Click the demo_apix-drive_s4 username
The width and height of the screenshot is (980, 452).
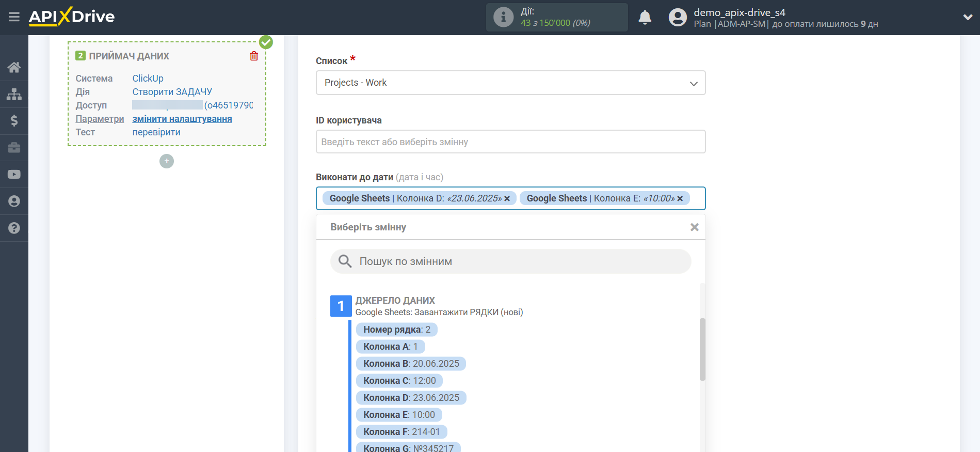pyautogui.click(x=739, y=12)
